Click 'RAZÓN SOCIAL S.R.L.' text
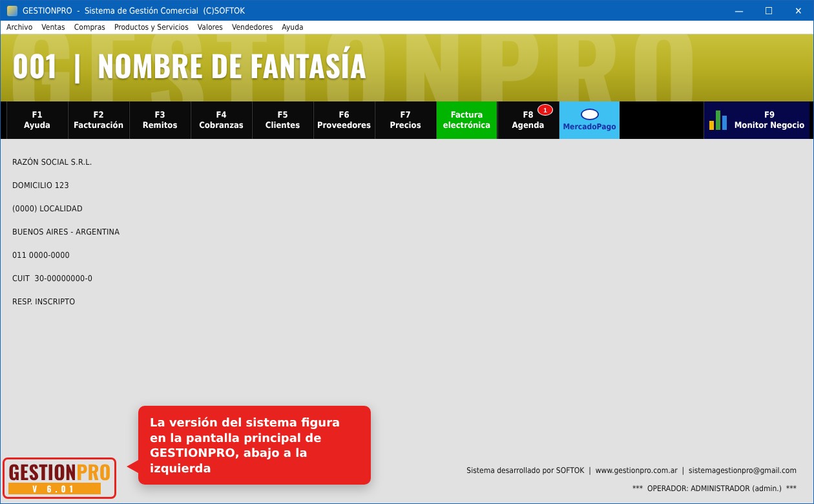The image size is (814, 504). (x=52, y=162)
